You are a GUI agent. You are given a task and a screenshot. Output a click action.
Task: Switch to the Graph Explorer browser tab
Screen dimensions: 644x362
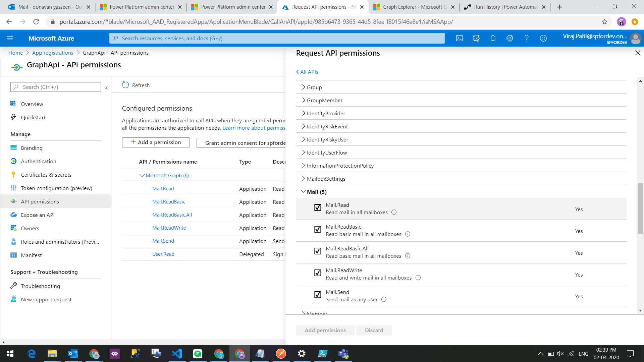coord(414,7)
